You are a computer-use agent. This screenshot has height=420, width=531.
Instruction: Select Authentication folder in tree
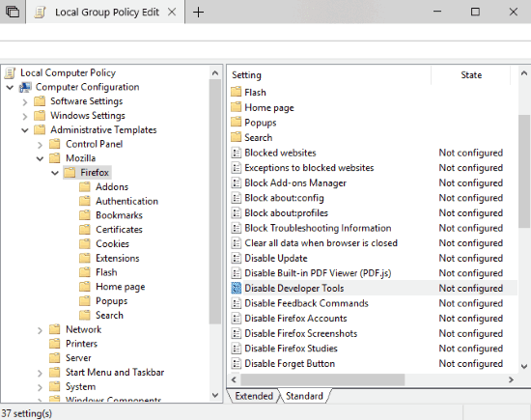pos(127,201)
